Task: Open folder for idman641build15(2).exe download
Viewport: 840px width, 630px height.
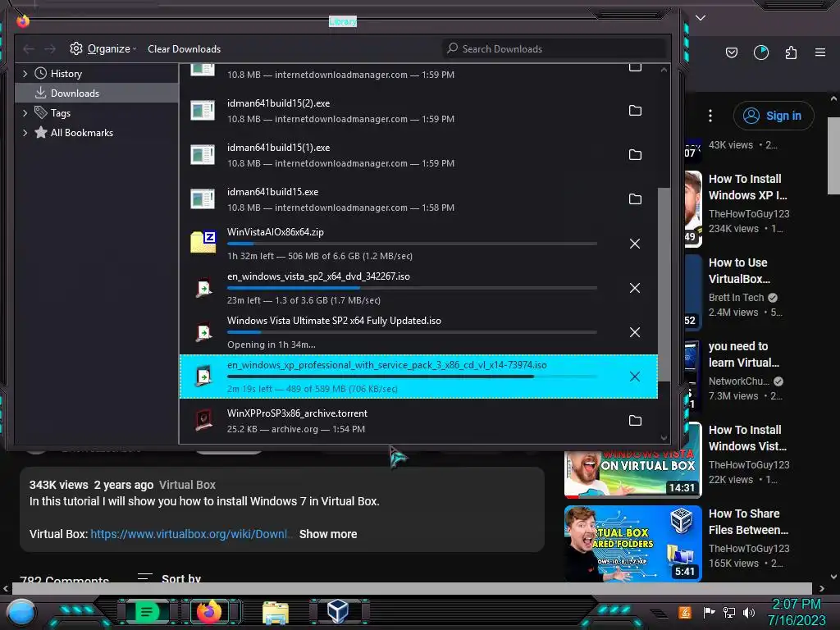Action: click(x=635, y=111)
